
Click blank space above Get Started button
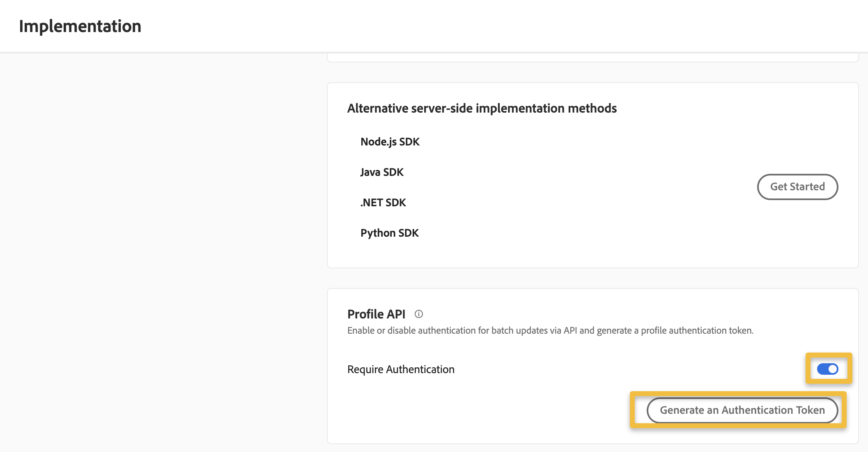[x=797, y=140]
